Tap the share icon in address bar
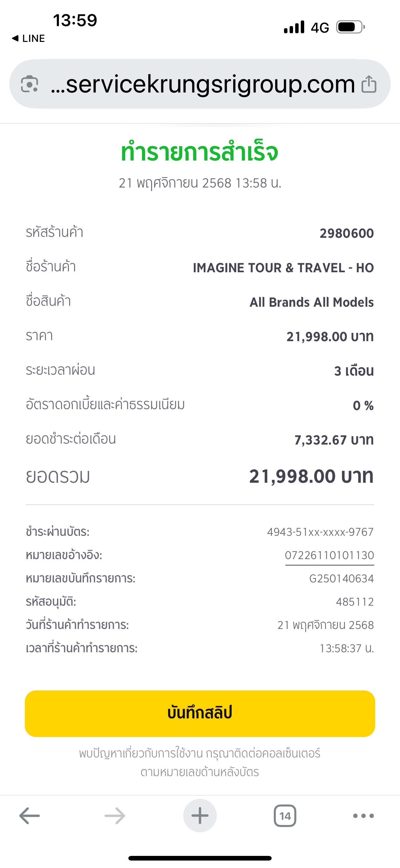400x868 pixels. click(369, 84)
